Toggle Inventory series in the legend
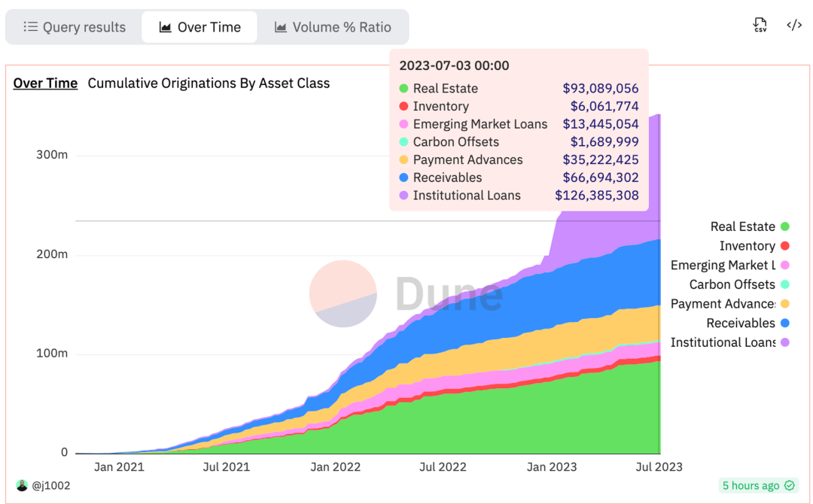Image resolution: width=813 pixels, height=504 pixels. tap(754, 245)
